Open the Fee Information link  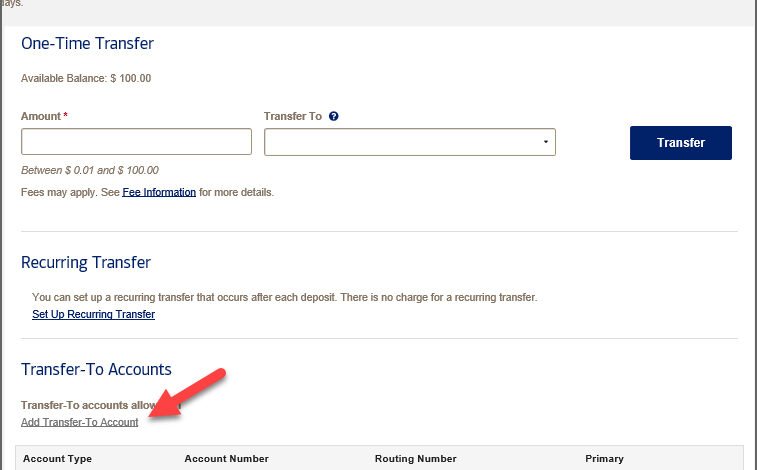pos(159,192)
